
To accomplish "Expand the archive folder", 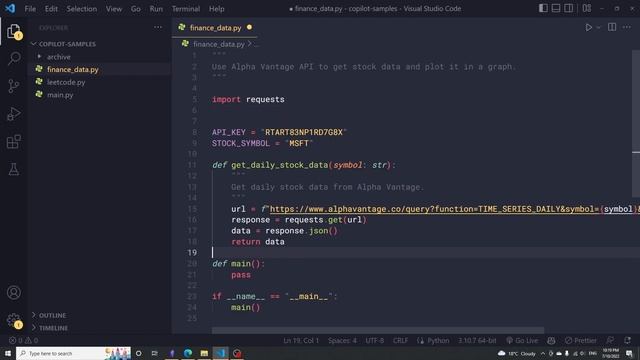I will (58, 57).
